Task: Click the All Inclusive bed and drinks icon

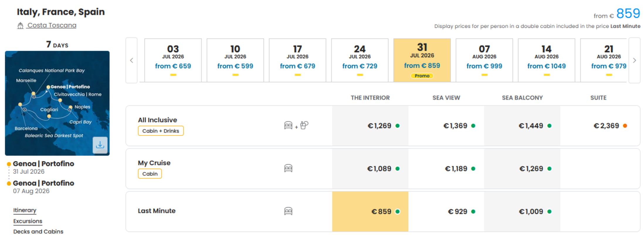Action: click(x=296, y=125)
